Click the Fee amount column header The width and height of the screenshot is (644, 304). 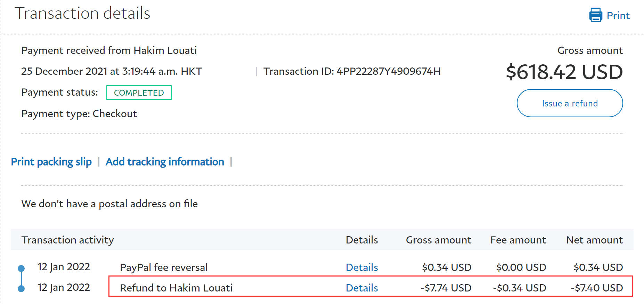518,240
